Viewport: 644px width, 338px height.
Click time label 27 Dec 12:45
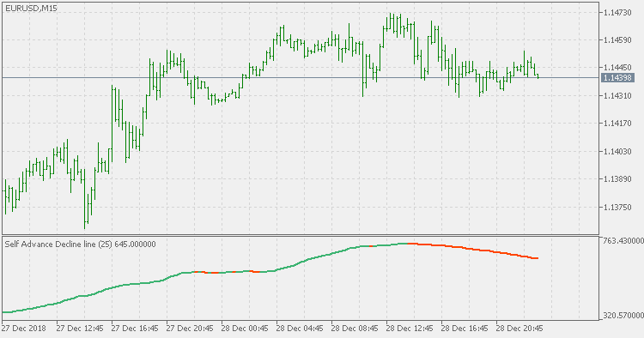click(80, 329)
